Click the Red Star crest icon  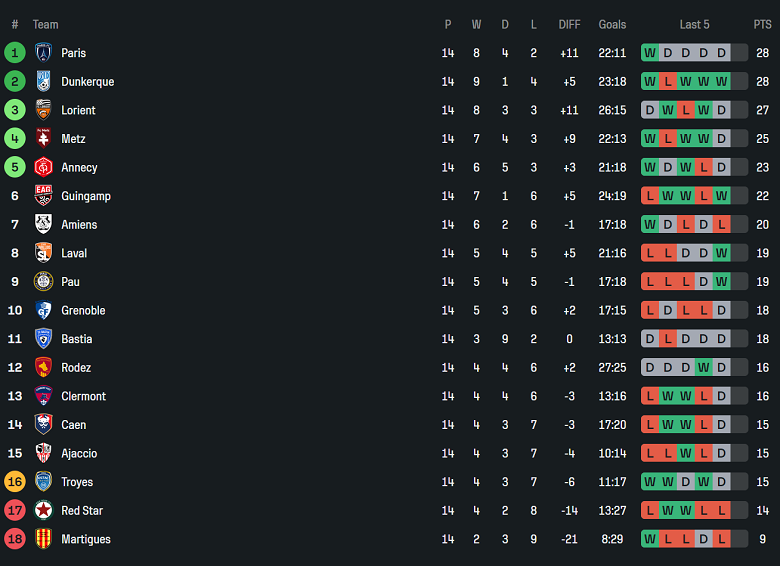tap(43, 511)
